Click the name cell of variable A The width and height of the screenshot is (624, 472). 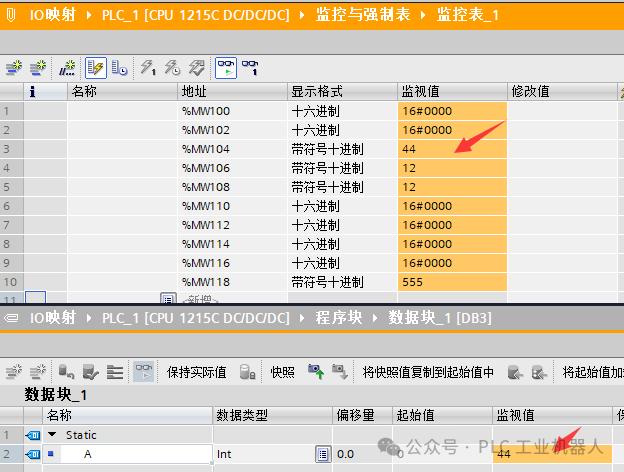pos(136,454)
